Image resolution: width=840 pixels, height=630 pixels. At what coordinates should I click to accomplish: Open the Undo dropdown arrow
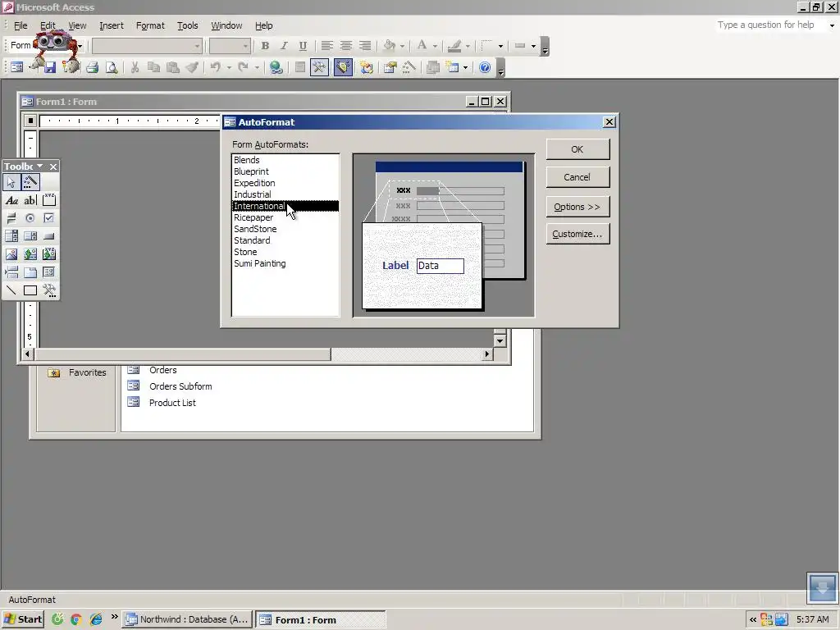[x=229, y=67]
